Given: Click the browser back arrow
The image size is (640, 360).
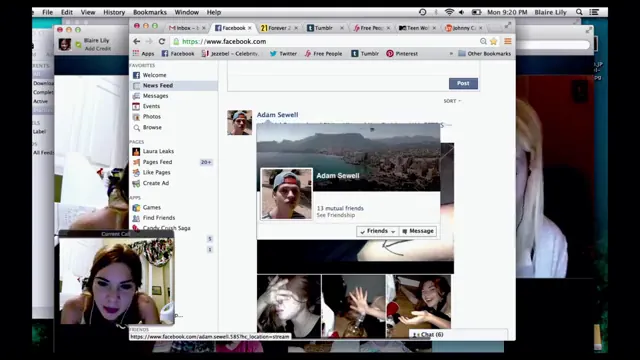Looking at the screenshot, I should tap(137, 41).
